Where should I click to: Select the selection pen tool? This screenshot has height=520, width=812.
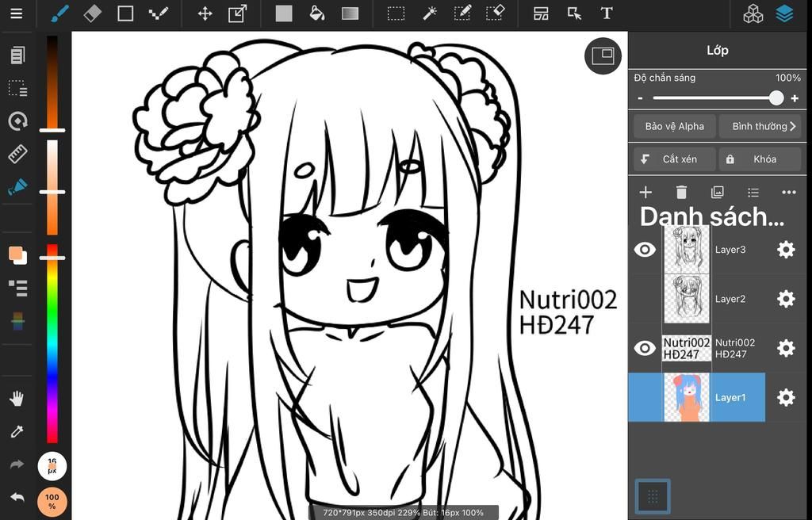point(462,13)
